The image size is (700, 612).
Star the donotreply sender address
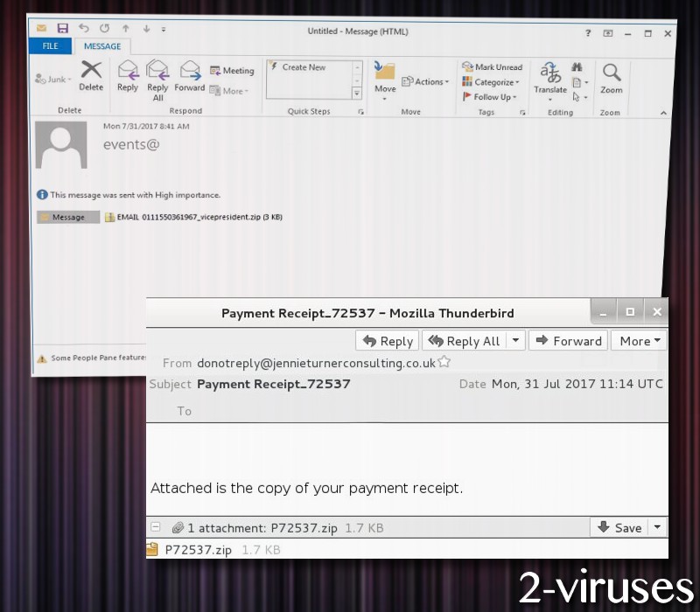[x=444, y=362]
